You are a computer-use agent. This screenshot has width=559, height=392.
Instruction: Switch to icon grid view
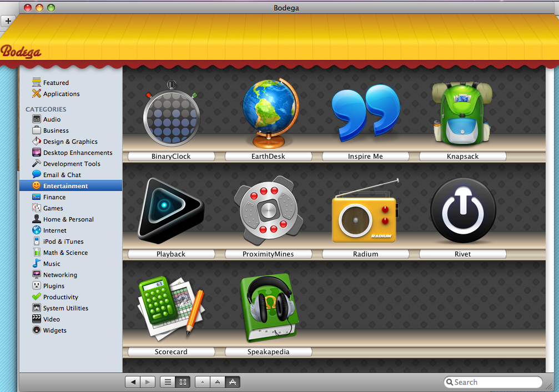[x=183, y=382]
